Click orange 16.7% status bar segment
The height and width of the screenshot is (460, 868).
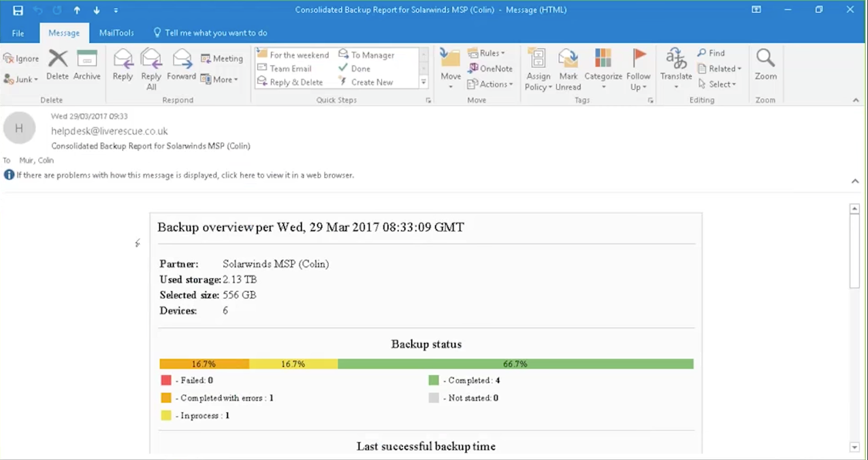pyautogui.click(x=204, y=364)
